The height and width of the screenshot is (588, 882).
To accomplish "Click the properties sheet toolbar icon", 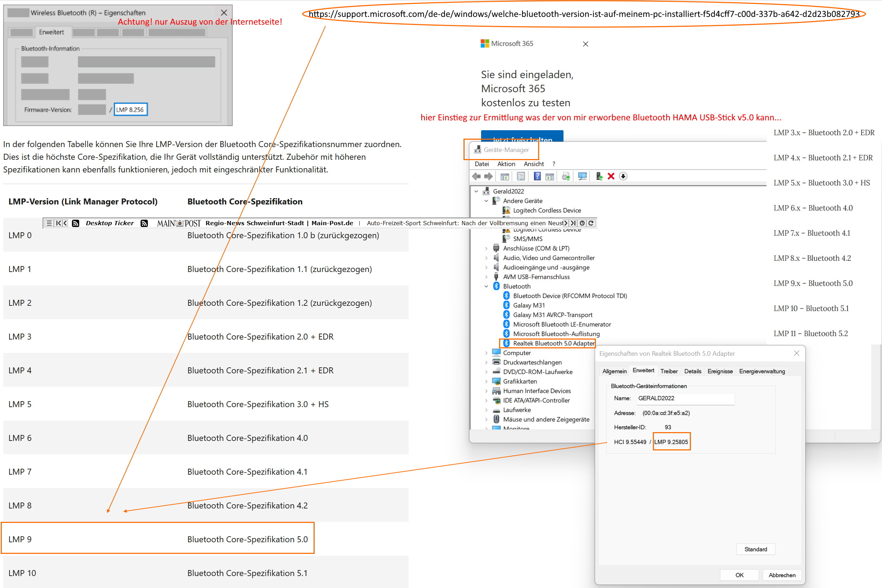I will click(521, 176).
